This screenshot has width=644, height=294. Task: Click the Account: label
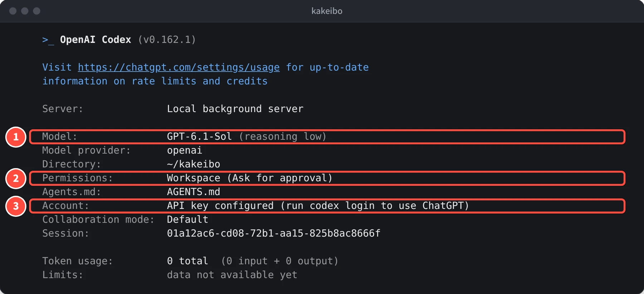(x=66, y=206)
